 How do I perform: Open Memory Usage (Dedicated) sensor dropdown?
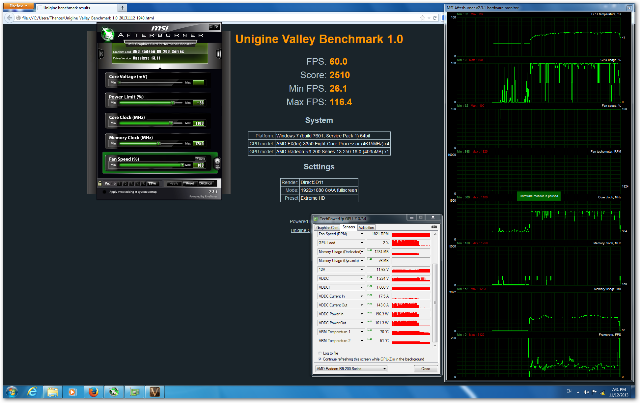362,252
